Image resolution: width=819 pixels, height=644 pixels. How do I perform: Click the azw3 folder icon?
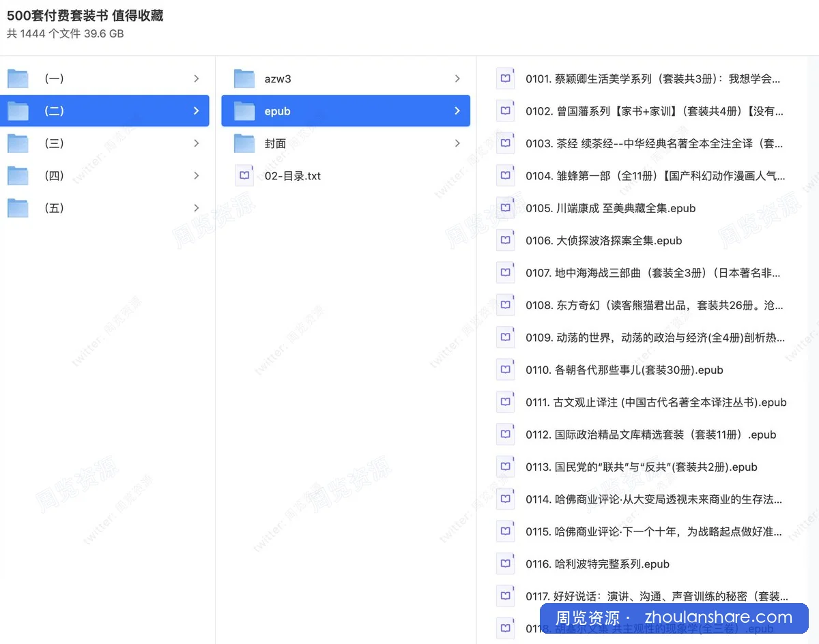(x=244, y=78)
